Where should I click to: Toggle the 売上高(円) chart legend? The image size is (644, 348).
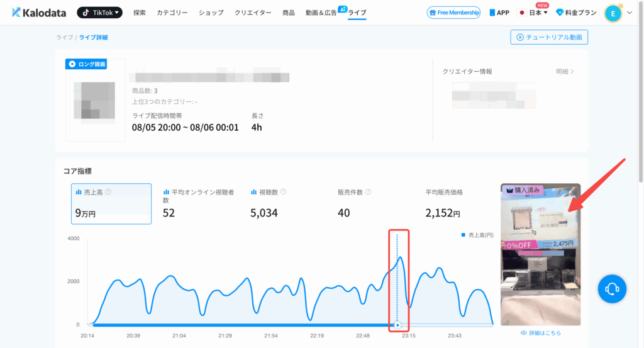pos(477,235)
